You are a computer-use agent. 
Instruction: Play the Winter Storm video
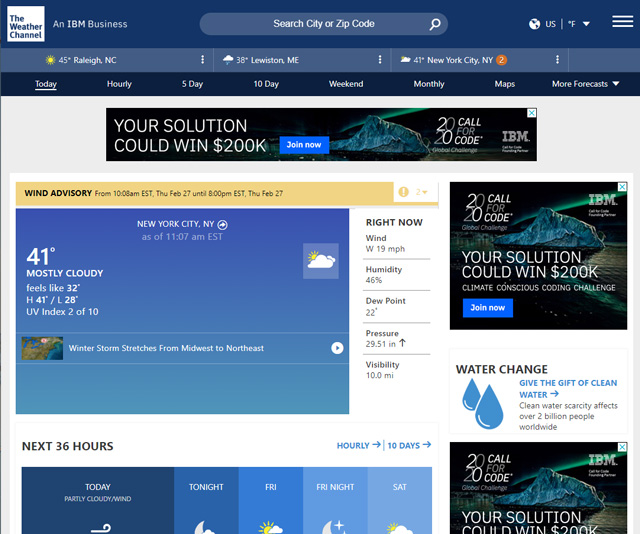[x=337, y=348]
